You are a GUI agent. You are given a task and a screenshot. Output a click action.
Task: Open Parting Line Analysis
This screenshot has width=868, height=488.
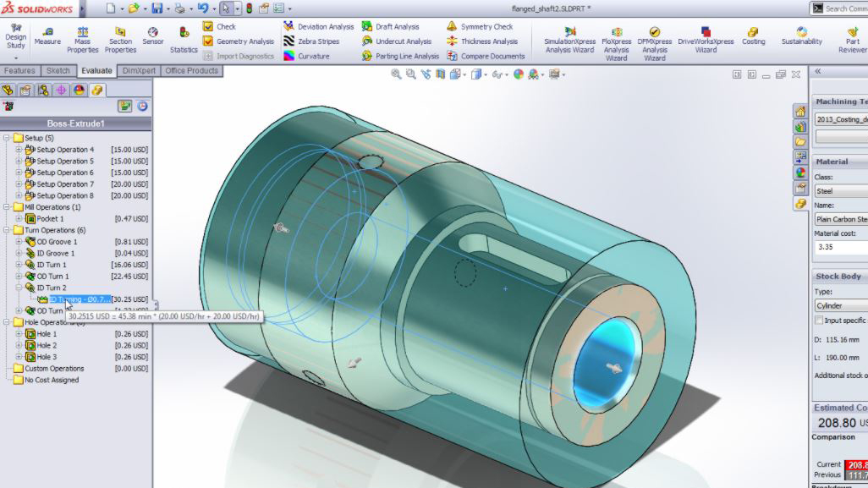[x=400, y=56]
